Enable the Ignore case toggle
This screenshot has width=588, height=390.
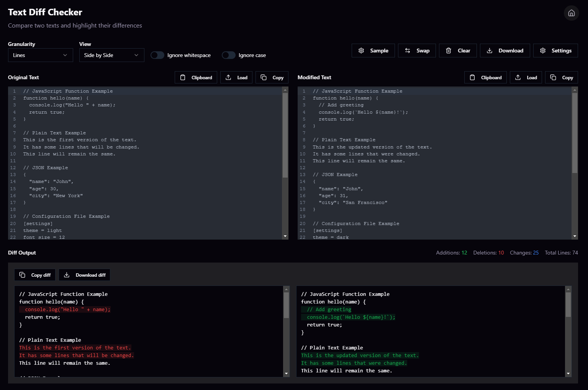pyautogui.click(x=228, y=55)
